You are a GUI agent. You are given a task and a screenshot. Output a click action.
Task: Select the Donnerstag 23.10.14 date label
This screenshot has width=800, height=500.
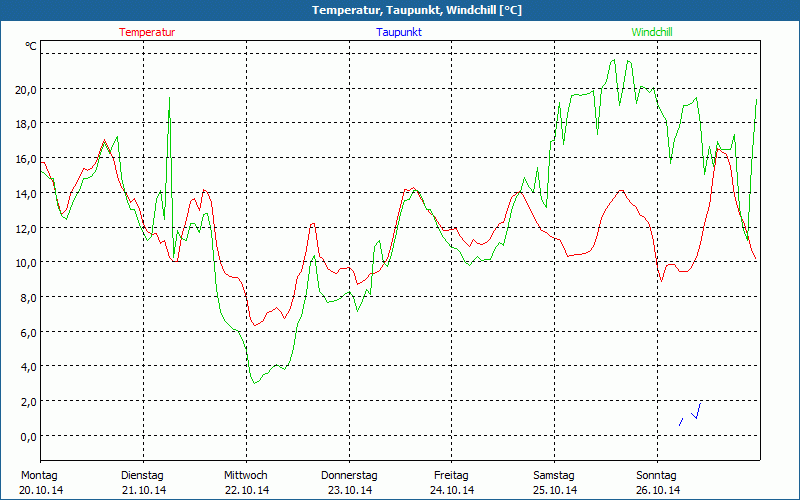point(349,482)
